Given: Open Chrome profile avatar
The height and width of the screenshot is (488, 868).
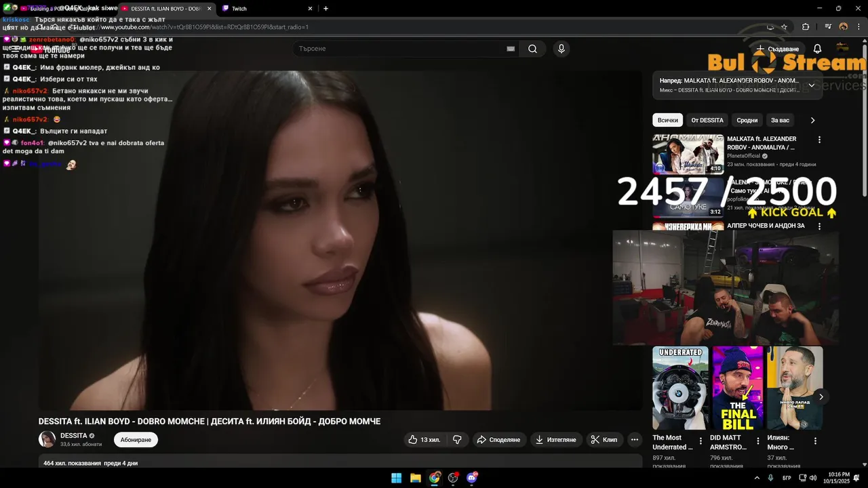Looking at the screenshot, I should point(844,27).
